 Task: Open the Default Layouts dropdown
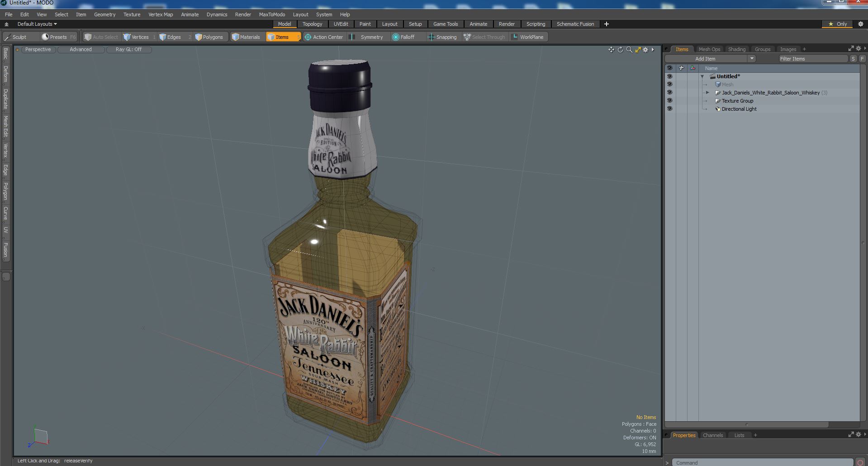pos(37,24)
